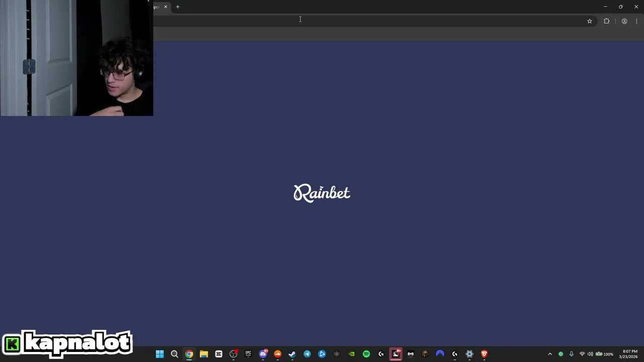Image resolution: width=644 pixels, height=362 pixels.
Task: Bookmark this page with the star icon
Action: (x=590, y=21)
